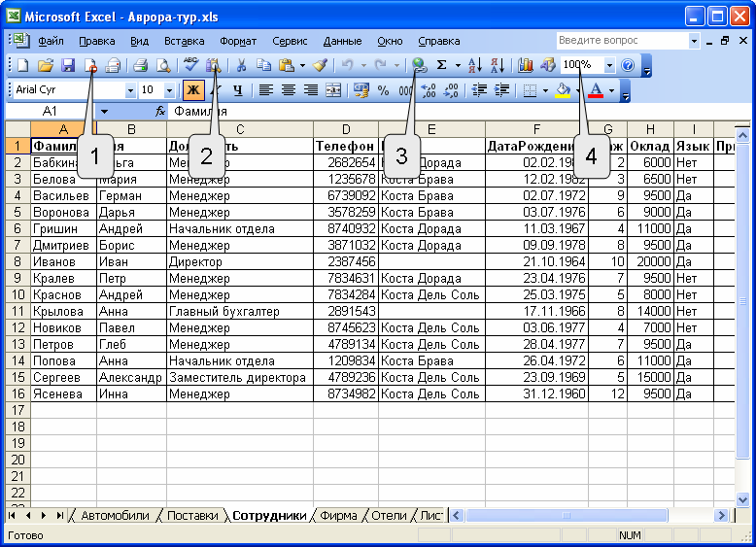The width and height of the screenshot is (756, 547).
Task: Apply currency format
Action: 361,90
